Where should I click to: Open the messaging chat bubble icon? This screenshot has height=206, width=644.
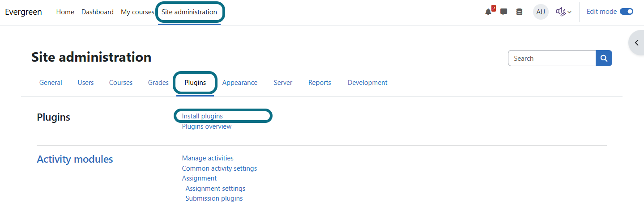[503, 12]
